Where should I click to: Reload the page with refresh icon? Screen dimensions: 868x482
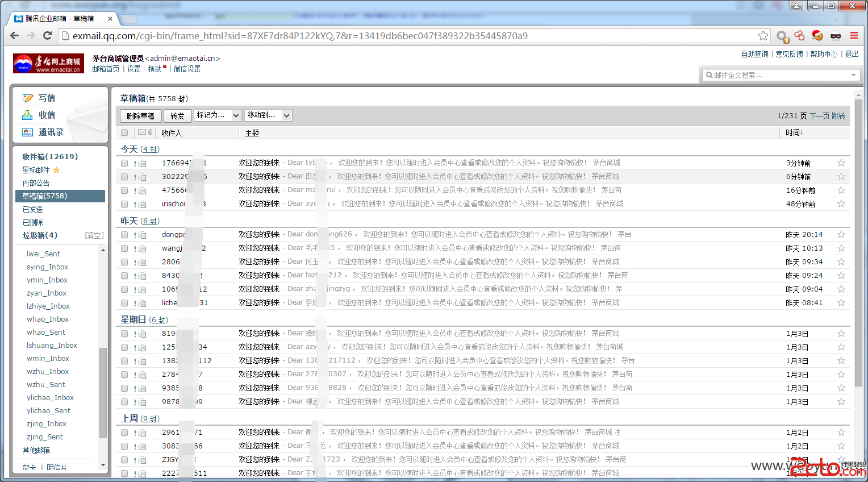47,35
